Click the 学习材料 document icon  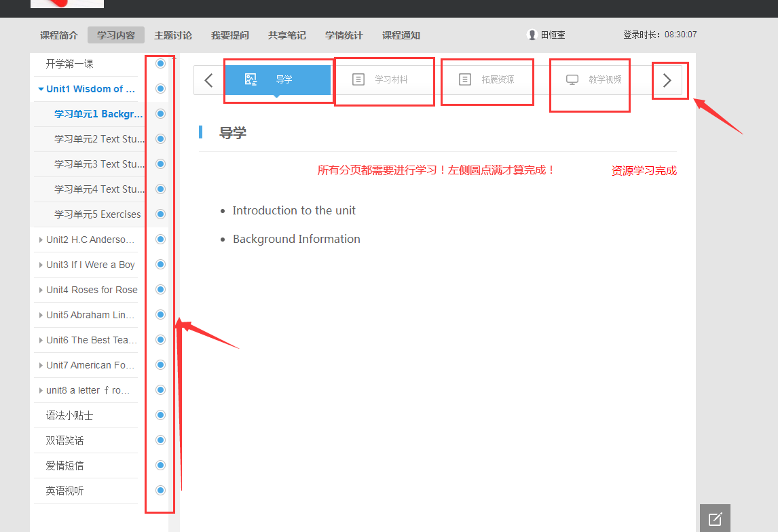tap(358, 79)
